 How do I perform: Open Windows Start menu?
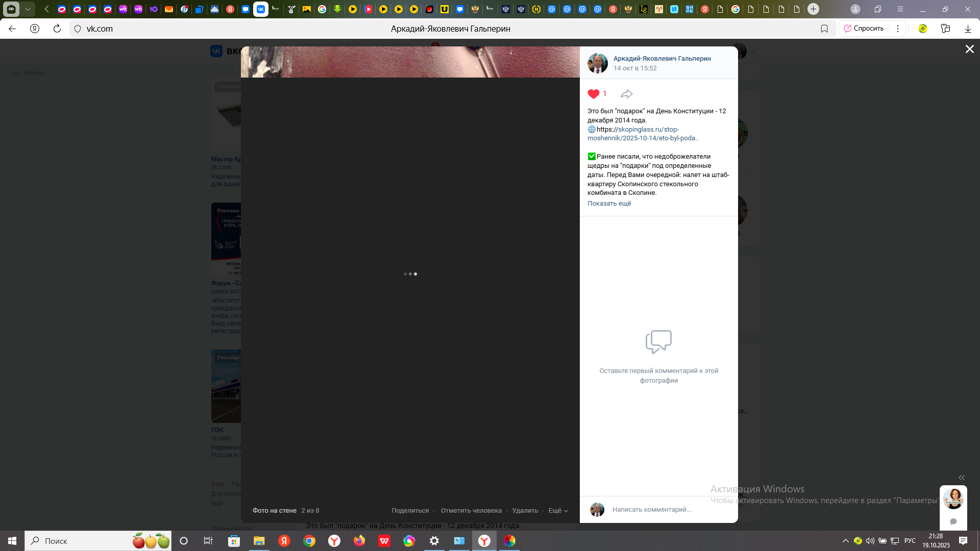click(x=12, y=541)
